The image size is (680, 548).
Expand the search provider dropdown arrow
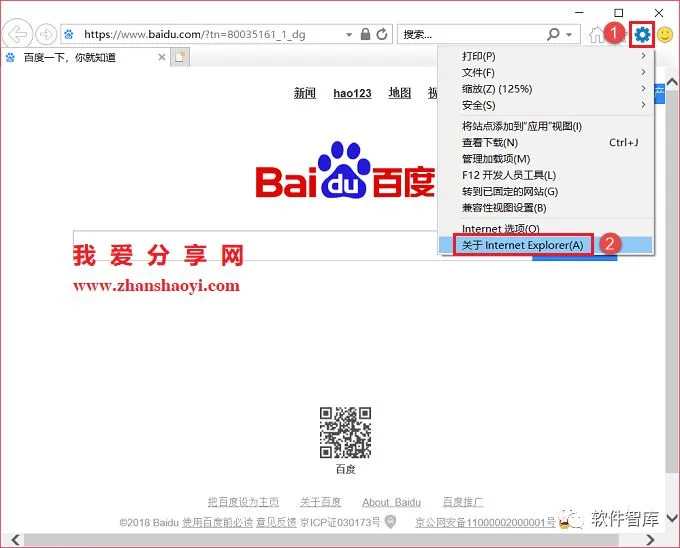coord(569,34)
